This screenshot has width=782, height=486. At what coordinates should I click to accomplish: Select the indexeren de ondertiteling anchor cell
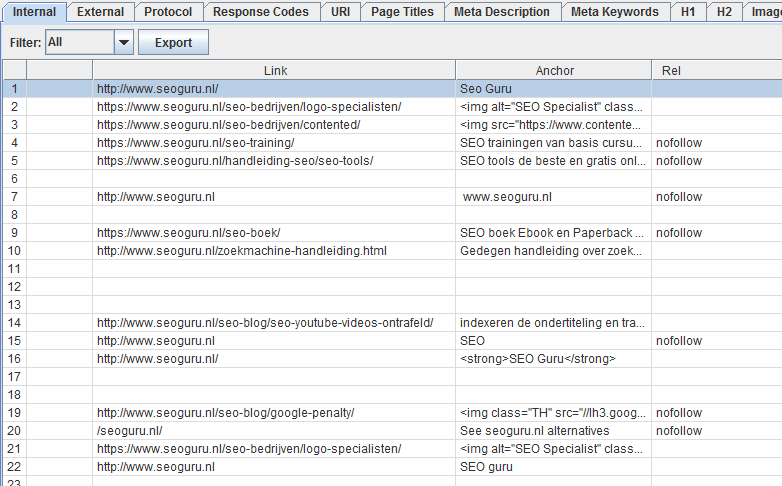(554, 323)
